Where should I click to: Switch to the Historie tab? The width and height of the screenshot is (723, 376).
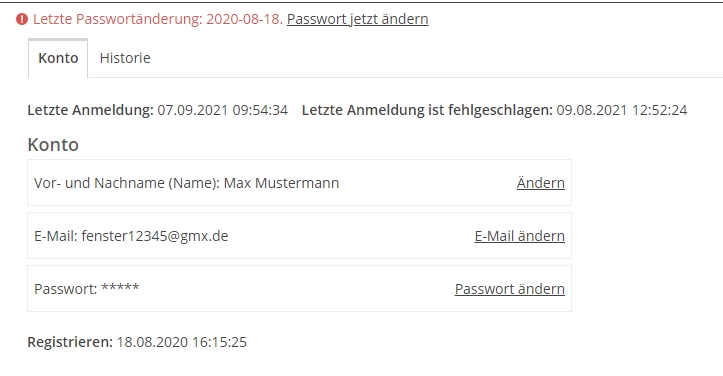(x=125, y=58)
